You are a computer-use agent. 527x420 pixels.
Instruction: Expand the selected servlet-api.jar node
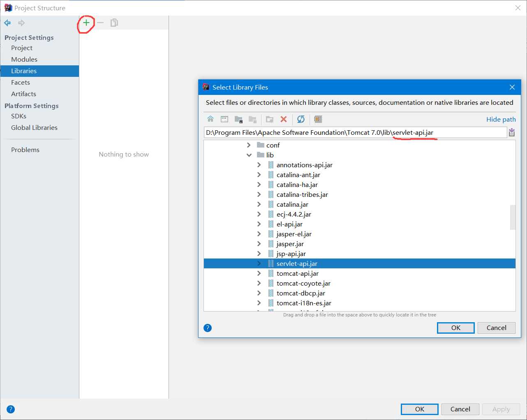point(259,263)
